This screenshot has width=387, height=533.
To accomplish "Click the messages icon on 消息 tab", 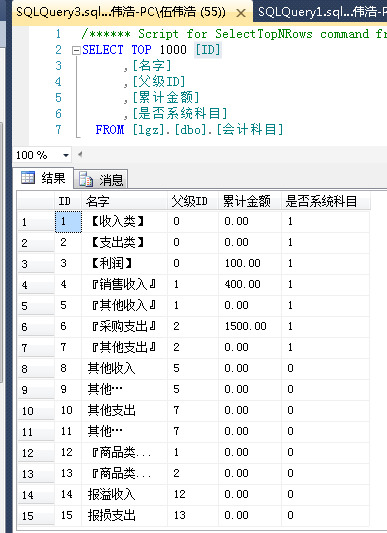I will (86, 179).
